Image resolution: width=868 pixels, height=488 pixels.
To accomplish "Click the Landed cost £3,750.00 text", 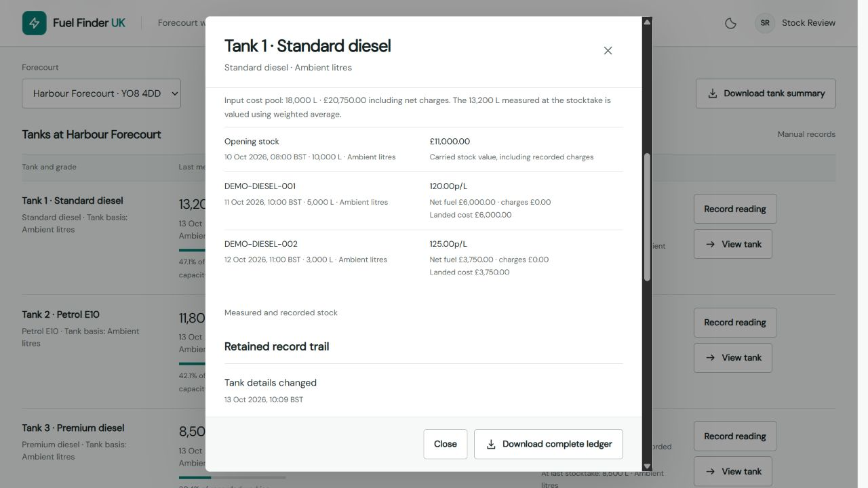I will (x=469, y=272).
